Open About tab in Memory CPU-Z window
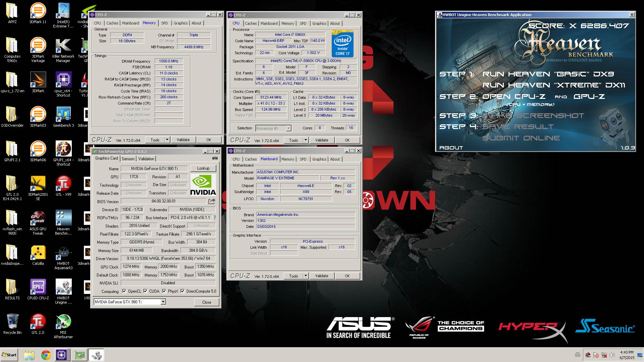644x362 pixels. 197,23
